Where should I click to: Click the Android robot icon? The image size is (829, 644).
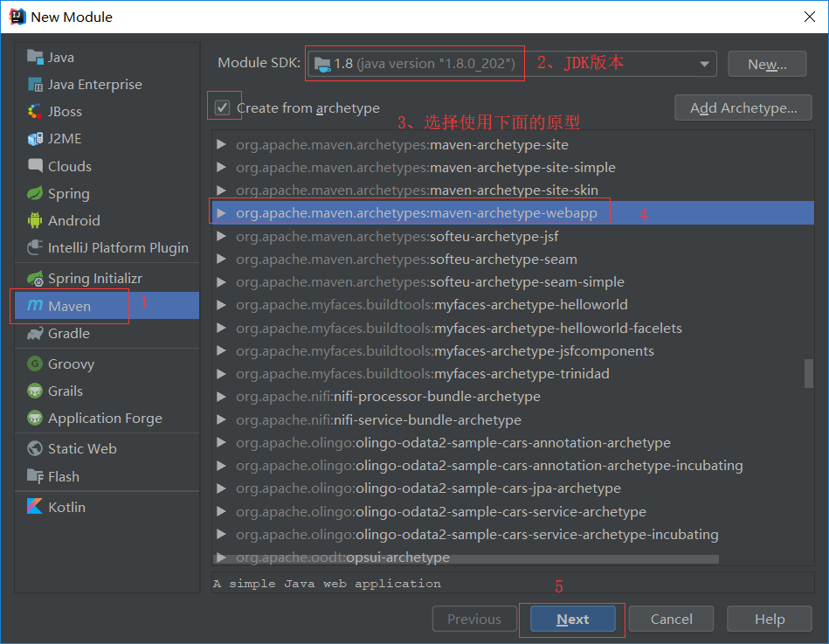coord(35,220)
